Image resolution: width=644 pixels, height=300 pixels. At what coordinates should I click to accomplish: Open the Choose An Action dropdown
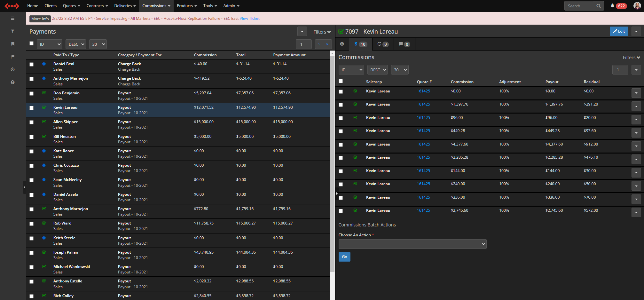click(x=412, y=244)
